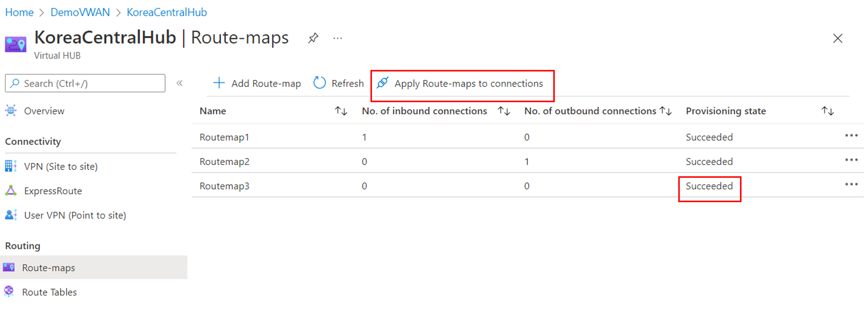Go to DemoVWAN breadcrumb link
The width and height of the screenshot is (868, 331).
[80, 12]
